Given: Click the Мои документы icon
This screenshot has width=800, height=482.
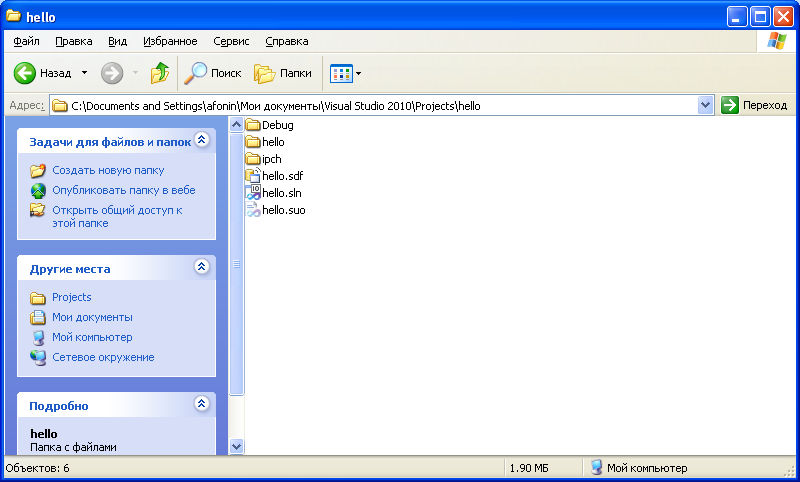Looking at the screenshot, I should [38, 317].
